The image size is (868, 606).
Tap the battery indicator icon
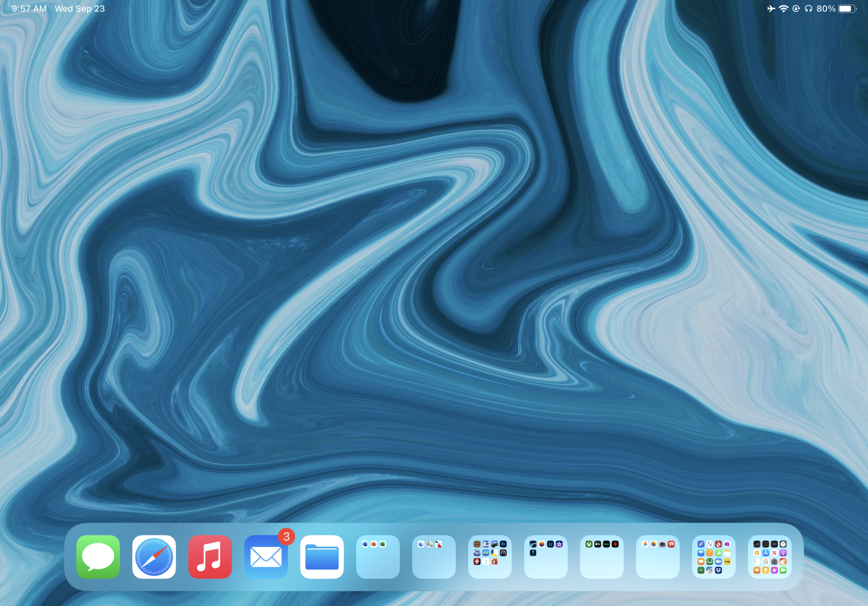click(847, 9)
